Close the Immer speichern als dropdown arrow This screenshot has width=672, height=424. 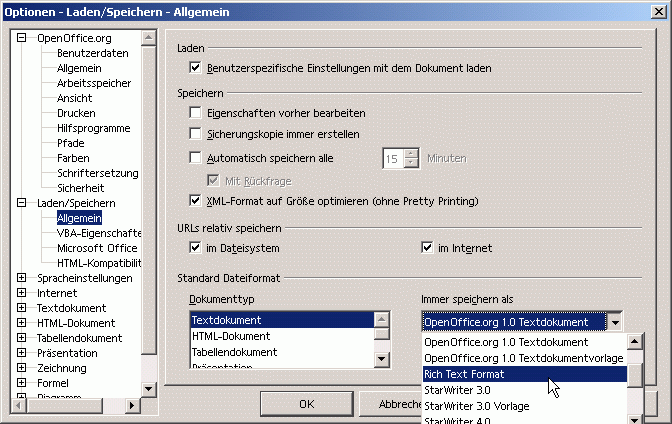click(x=615, y=322)
